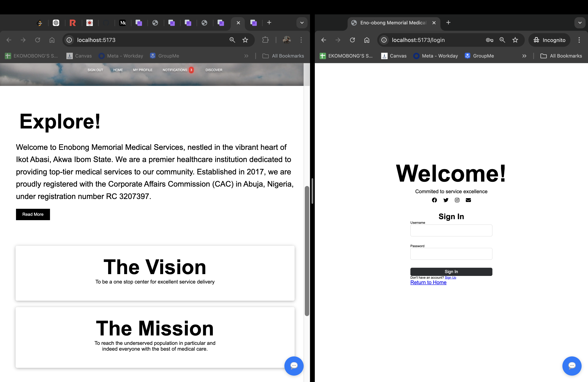Expand tab search dropdown in incognito window
This screenshot has height=382, width=588.
[x=580, y=23]
